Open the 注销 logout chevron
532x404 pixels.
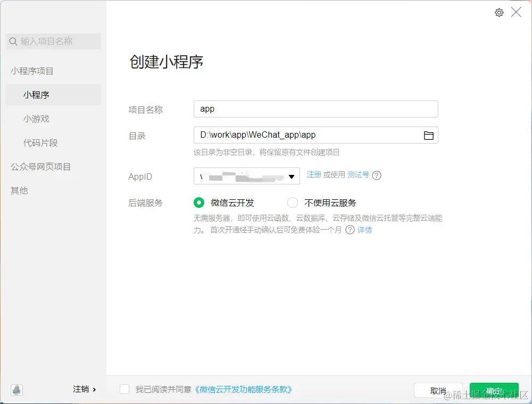coord(94,390)
